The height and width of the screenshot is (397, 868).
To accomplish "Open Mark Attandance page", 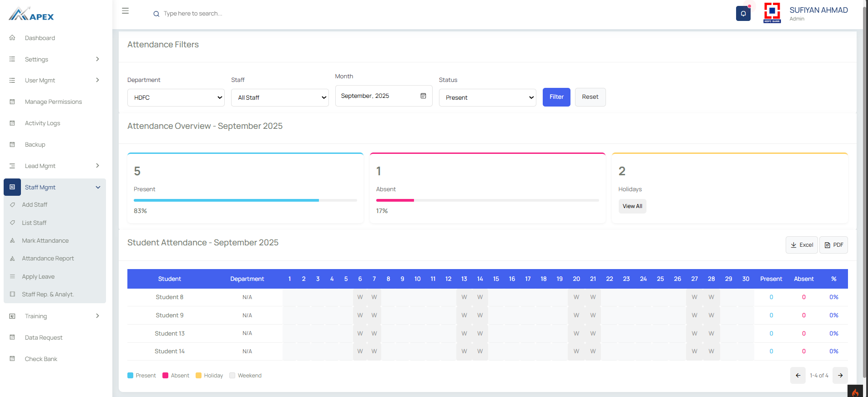I will click(45, 240).
